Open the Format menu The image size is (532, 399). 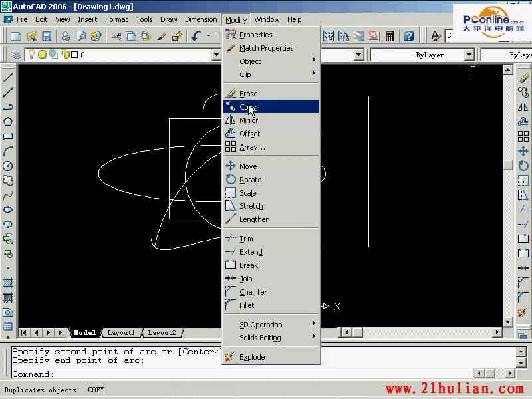[x=116, y=19]
